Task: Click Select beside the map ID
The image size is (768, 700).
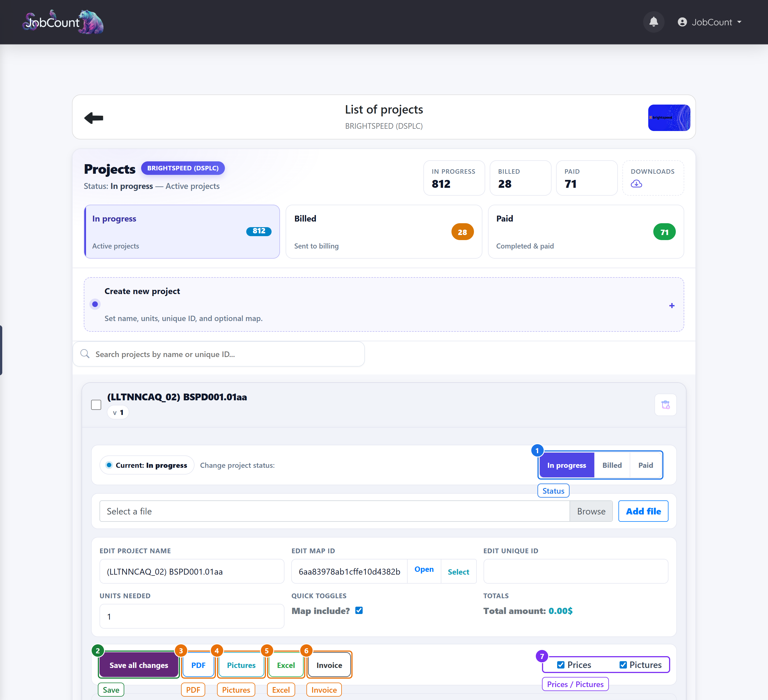Action: (x=458, y=572)
